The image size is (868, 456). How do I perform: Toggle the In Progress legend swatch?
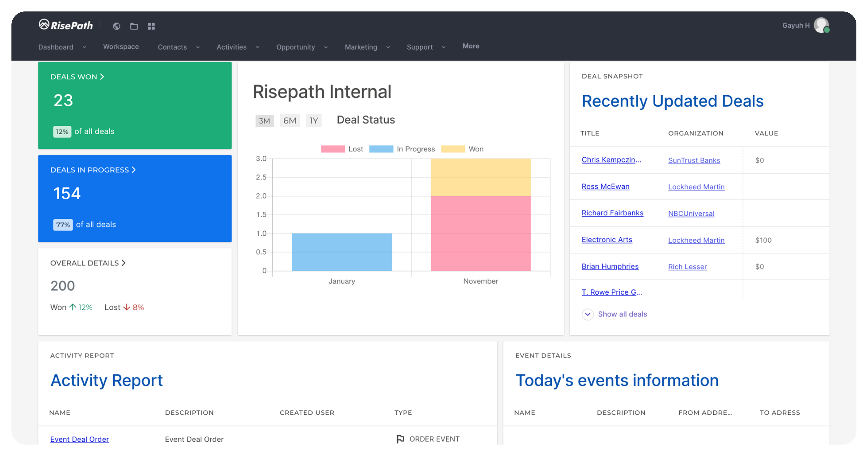381,149
